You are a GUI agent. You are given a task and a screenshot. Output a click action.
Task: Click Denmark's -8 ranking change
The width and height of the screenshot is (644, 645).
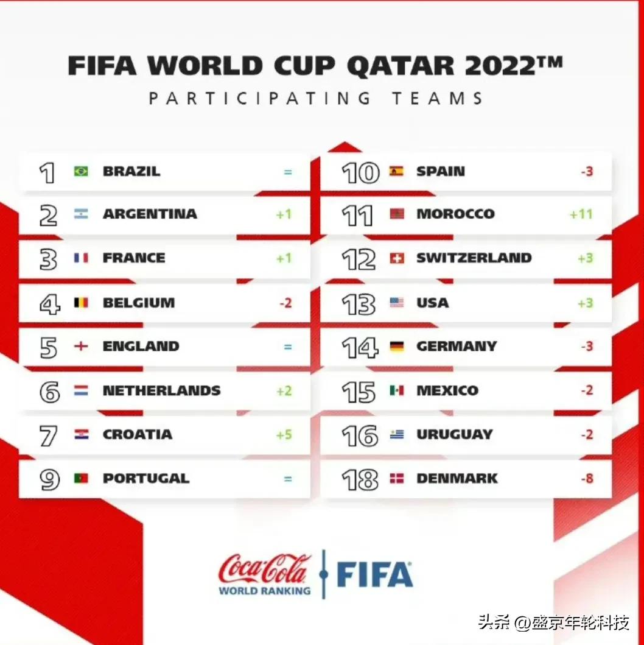coord(587,479)
